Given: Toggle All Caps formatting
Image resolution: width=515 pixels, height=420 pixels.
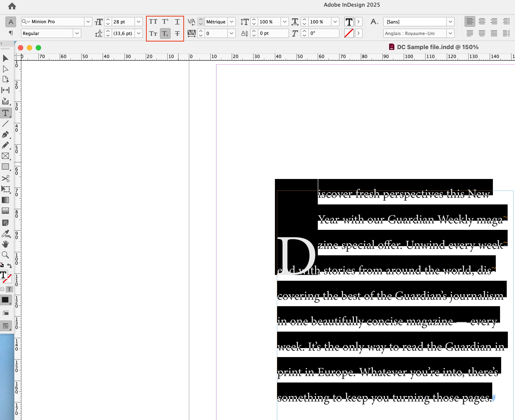Looking at the screenshot, I should point(153,22).
